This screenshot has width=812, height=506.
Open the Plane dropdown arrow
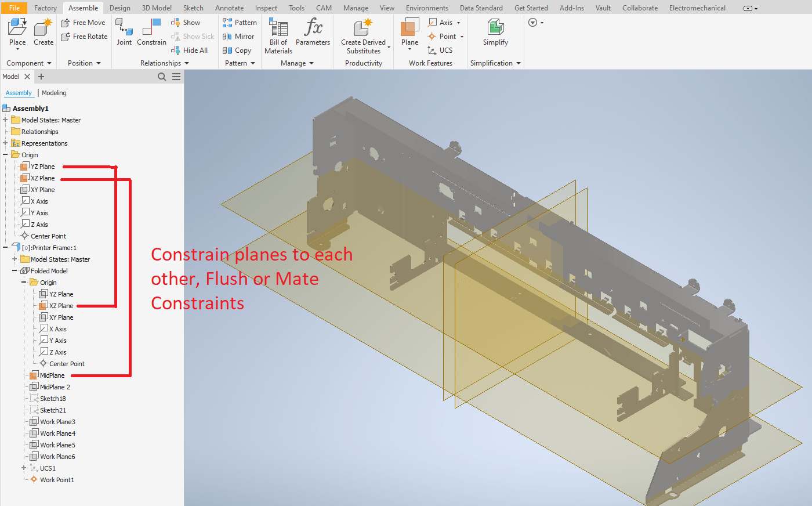pyautogui.click(x=409, y=50)
